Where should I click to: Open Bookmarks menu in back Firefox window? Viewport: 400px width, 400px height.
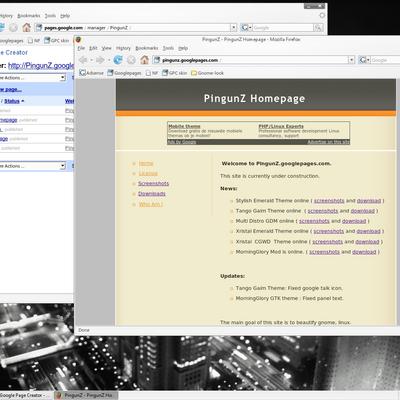coord(29,16)
